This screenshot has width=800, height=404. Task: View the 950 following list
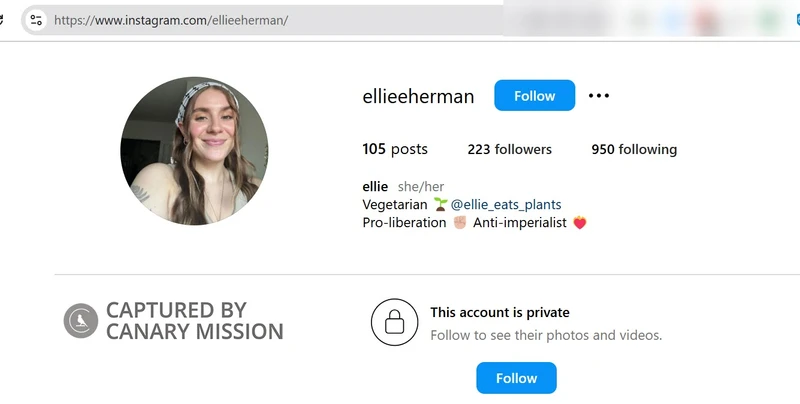pyautogui.click(x=634, y=149)
